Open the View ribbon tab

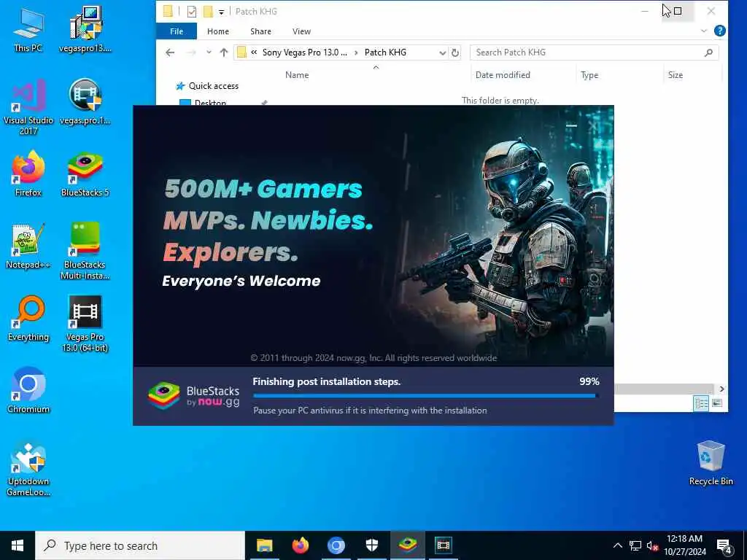click(x=301, y=31)
